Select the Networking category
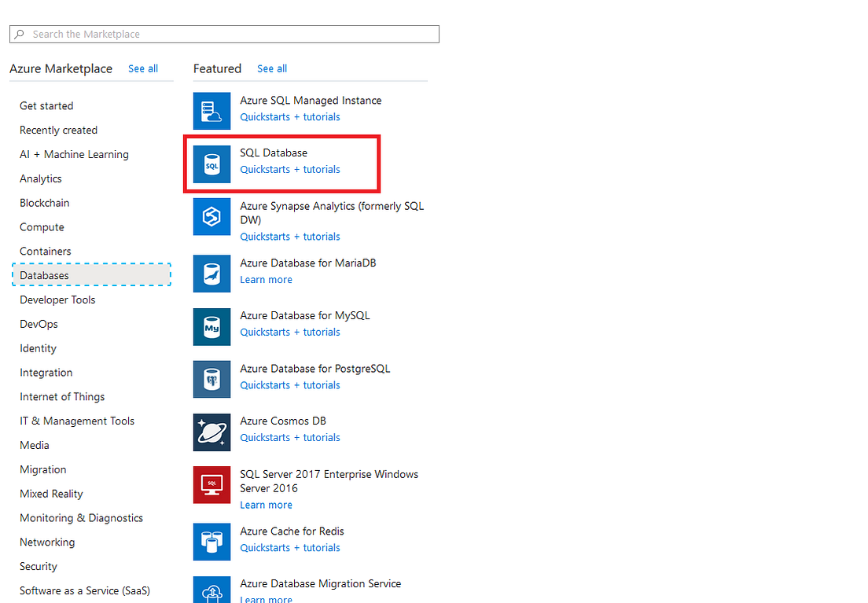868x603 pixels. (47, 542)
